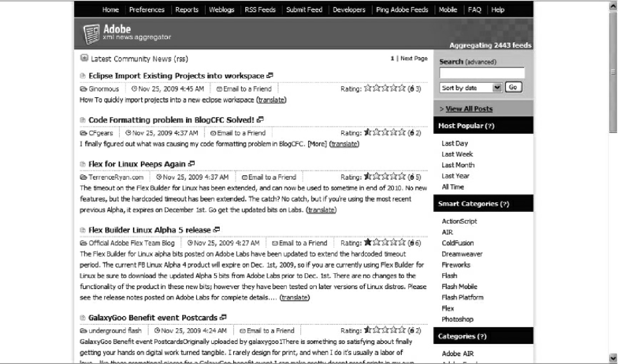Image resolution: width=618 pixels, height=364 pixels.
Task: Open the ColdFusion smart category
Action: coord(458,243)
